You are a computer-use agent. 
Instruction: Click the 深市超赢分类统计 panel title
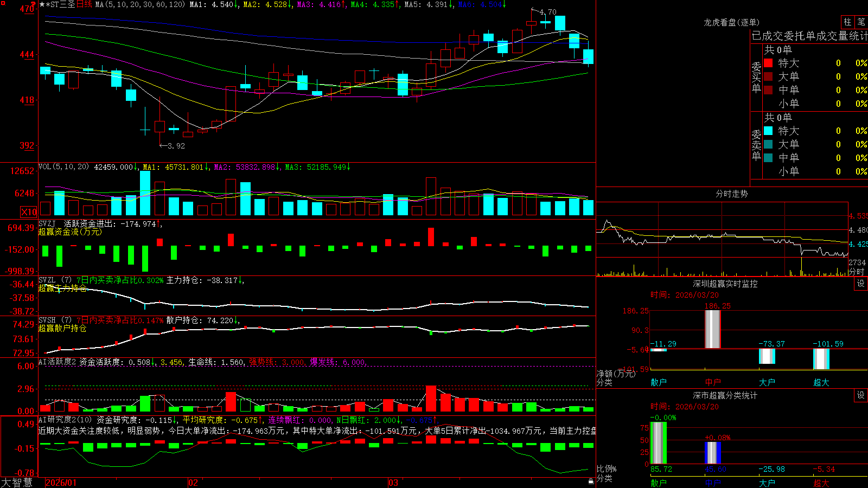pos(725,395)
